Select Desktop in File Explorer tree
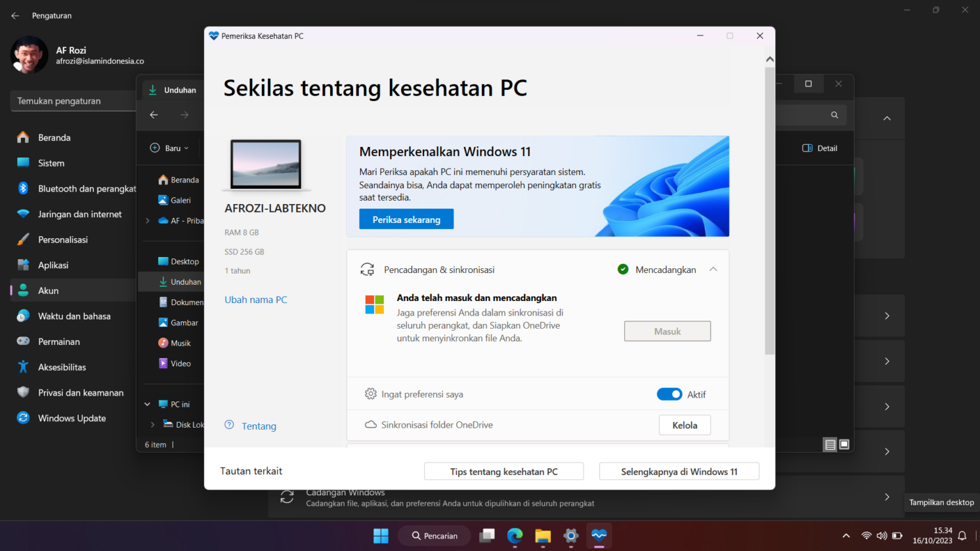Screen dimensions: 980x551 tap(179, 262)
